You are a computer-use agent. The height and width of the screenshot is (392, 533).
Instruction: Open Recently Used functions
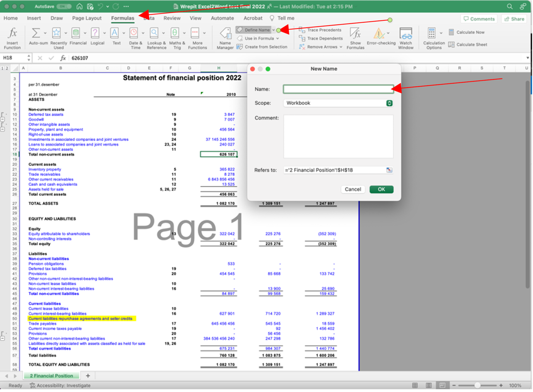tap(59, 38)
